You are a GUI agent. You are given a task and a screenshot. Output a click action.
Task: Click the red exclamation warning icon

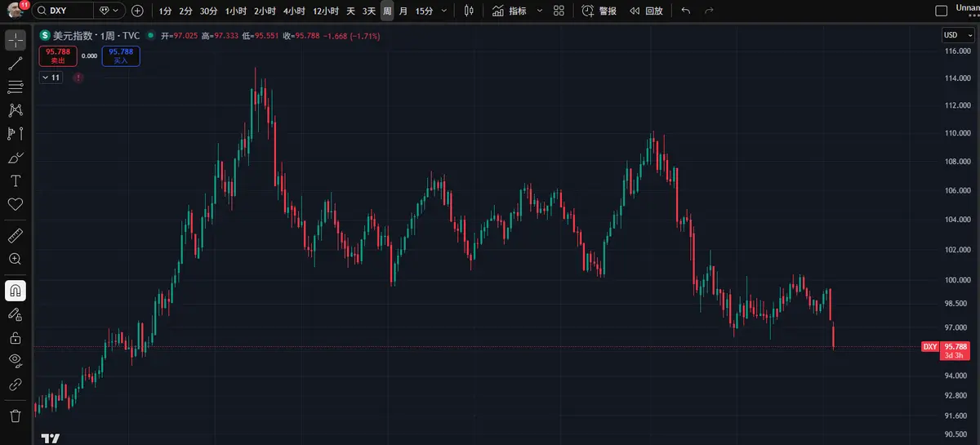point(78,78)
